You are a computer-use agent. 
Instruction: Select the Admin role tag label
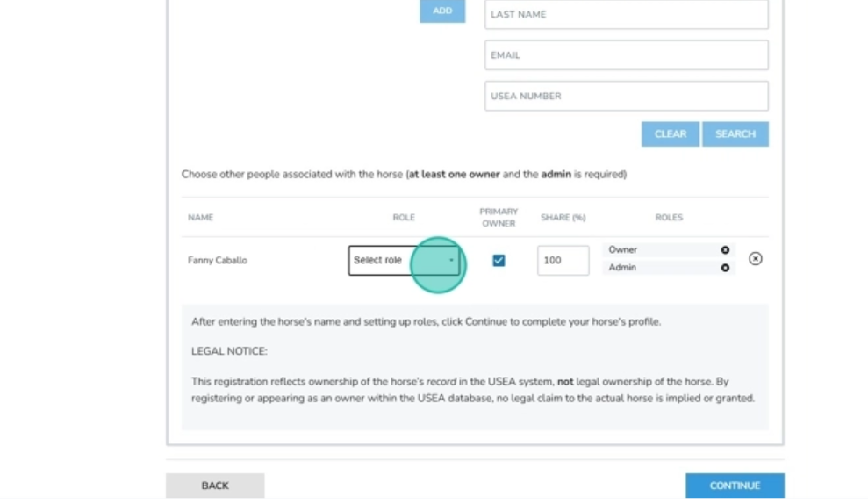coord(622,268)
